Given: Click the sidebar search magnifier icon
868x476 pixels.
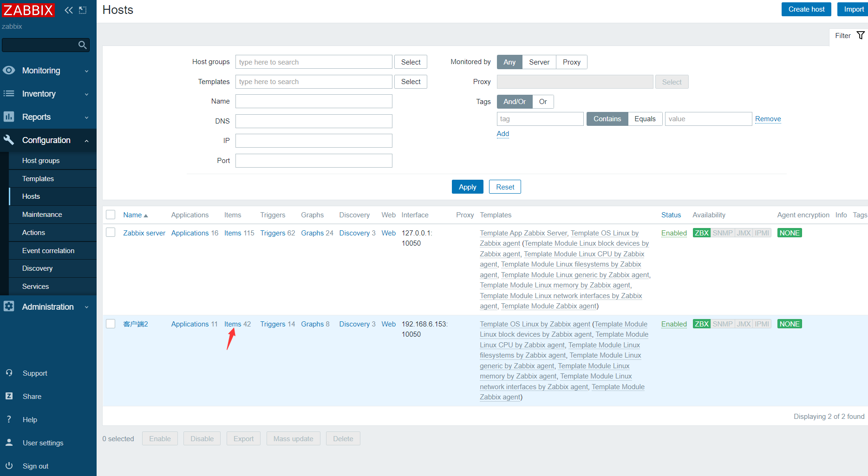Looking at the screenshot, I should pyautogui.click(x=82, y=45).
